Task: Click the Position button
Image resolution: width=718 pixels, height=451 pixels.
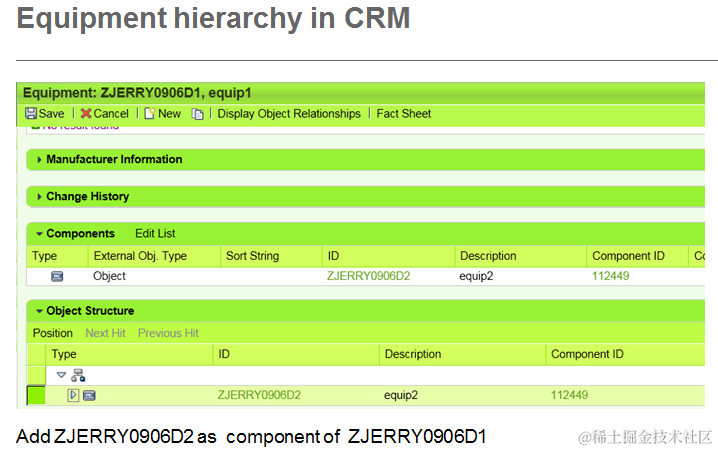Action: click(x=53, y=333)
